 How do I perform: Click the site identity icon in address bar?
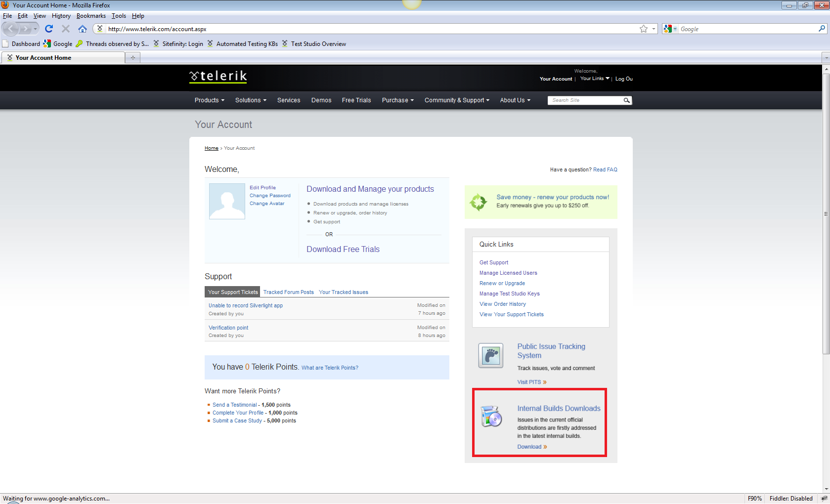(100, 29)
